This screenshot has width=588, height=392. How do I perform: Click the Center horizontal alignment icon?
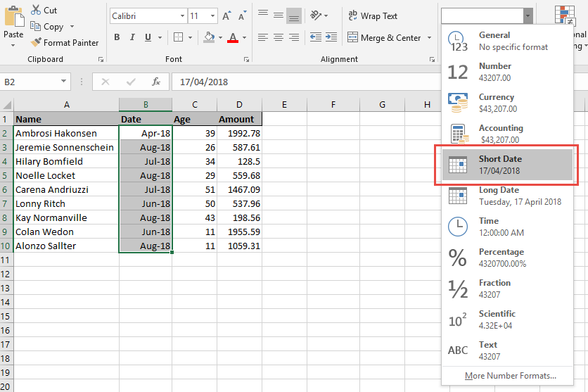tap(278, 37)
